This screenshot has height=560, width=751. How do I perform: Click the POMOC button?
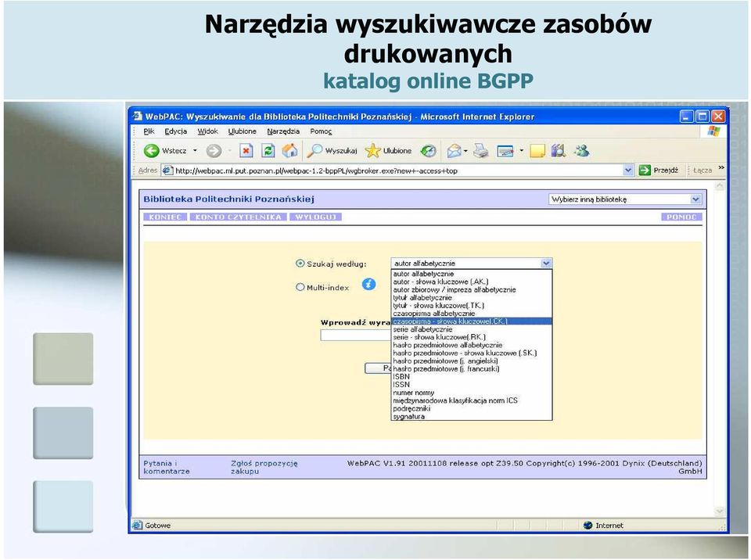[x=681, y=217]
